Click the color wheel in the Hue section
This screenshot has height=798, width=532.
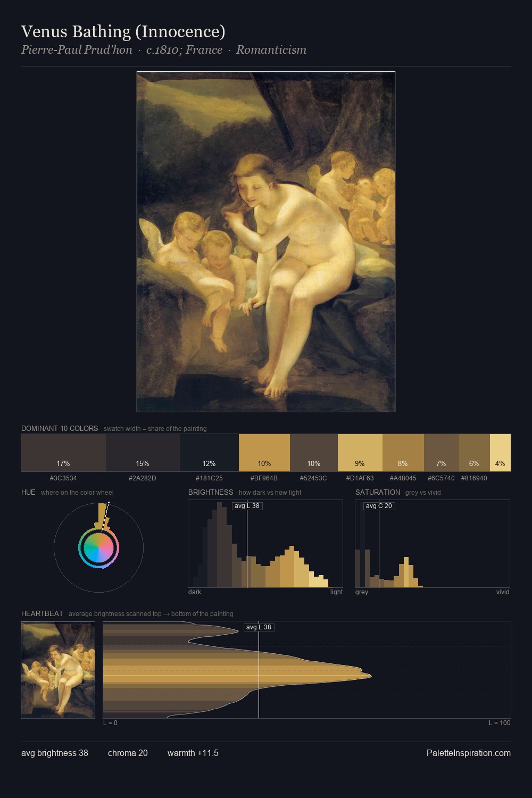pyautogui.click(x=98, y=547)
